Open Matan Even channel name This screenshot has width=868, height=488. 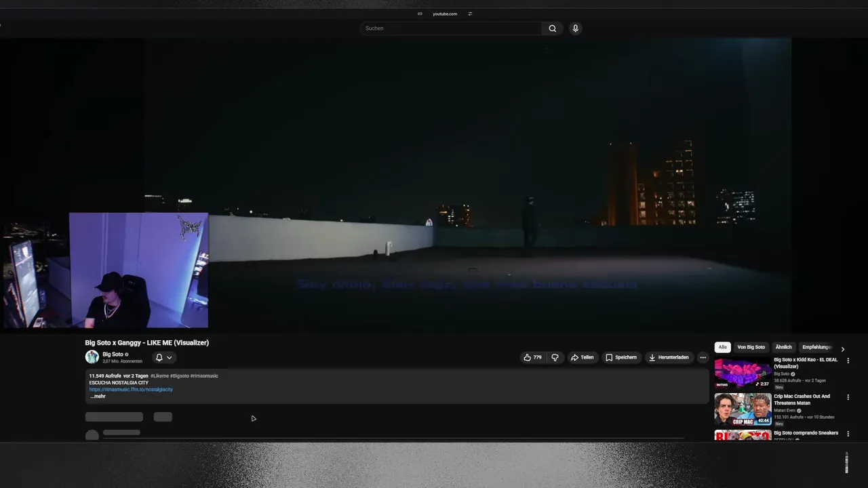[x=785, y=410]
